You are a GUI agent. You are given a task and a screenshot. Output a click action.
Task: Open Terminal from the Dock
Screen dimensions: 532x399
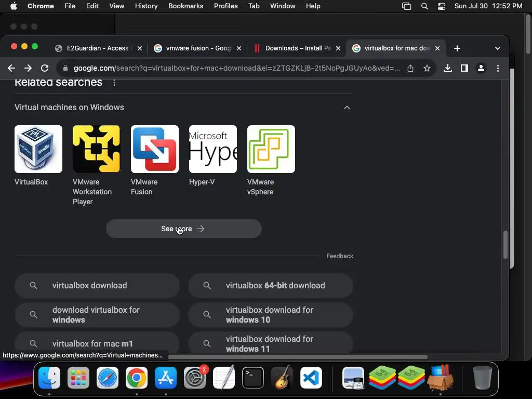(x=253, y=378)
